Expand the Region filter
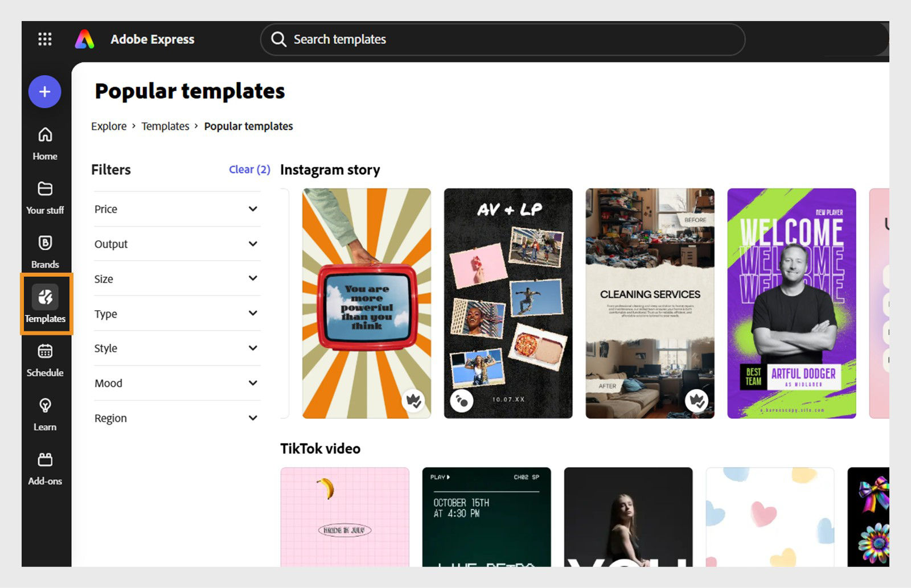This screenshot has width=911, height=588. (x=177, y=418)
